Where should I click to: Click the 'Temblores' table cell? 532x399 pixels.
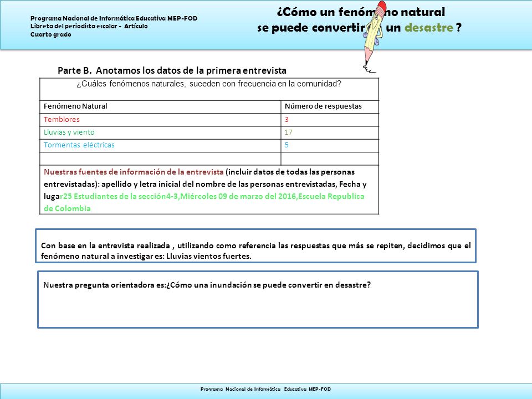pyautogui.click(x=160, y=120)
